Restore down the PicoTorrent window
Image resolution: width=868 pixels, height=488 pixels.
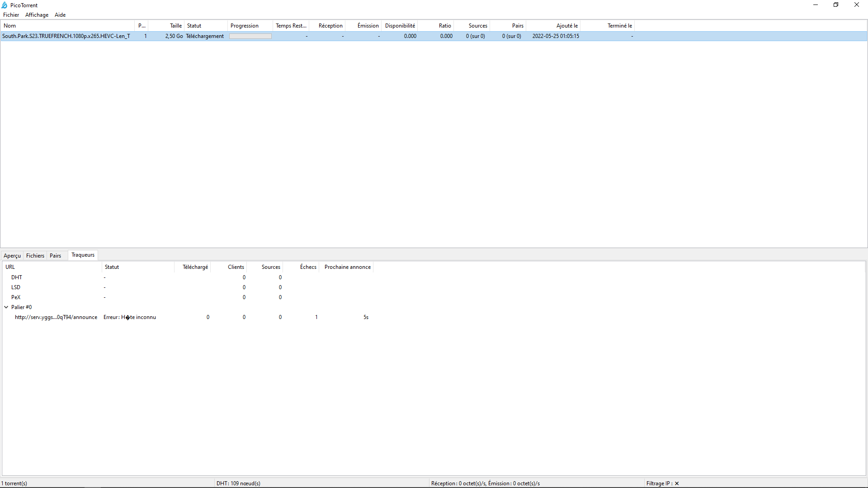[836, 5]
